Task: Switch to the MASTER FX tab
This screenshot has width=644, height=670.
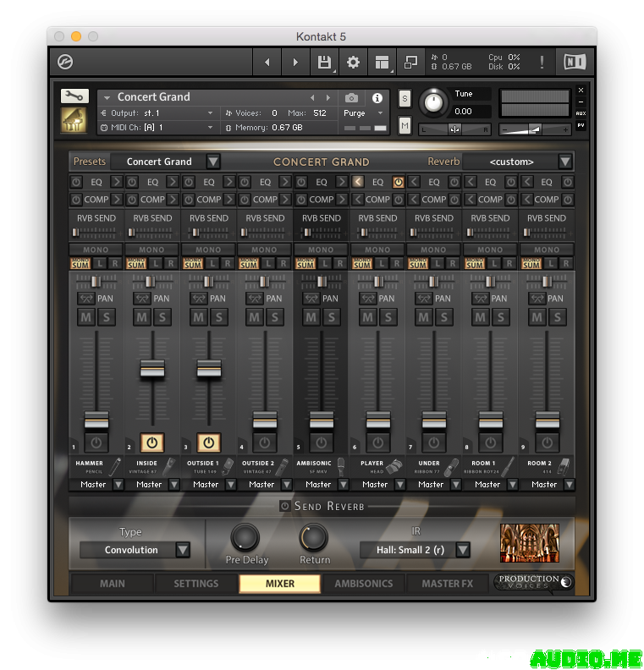Action: pyautogui.click(x=448, y=584)
